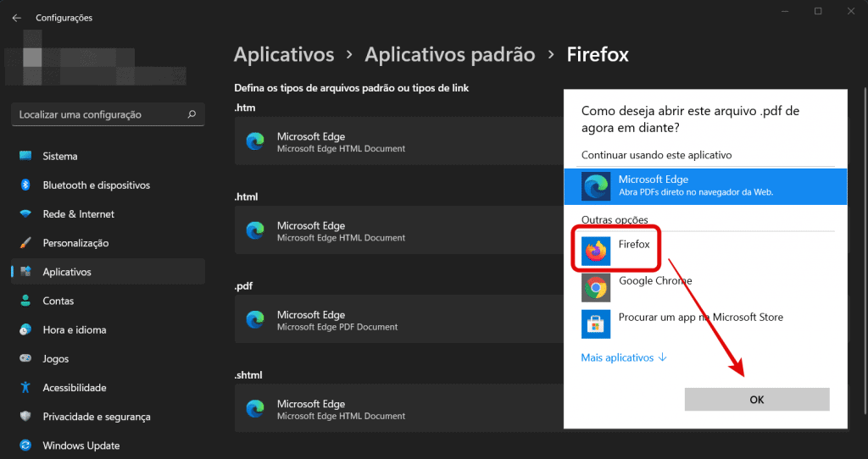Open Windows Update settings

click(108, 445)
